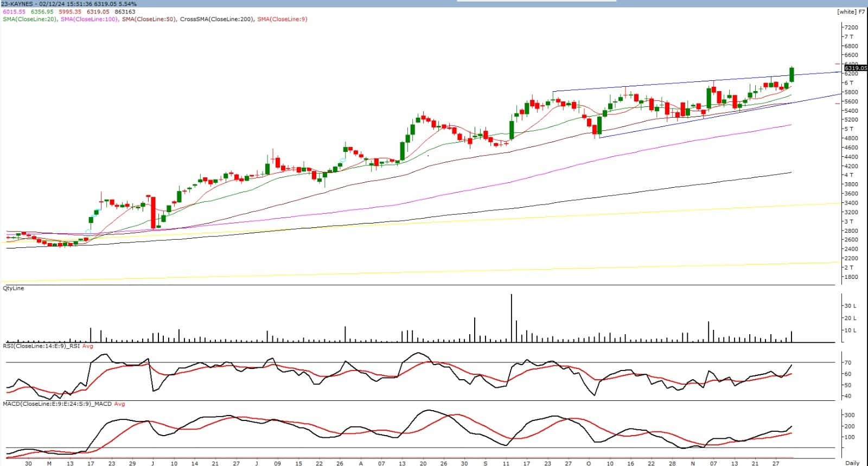The width and height of the screenshot is (868, 466).
Task: Click the large red candle in early June
Action: [x=153, y=212]
